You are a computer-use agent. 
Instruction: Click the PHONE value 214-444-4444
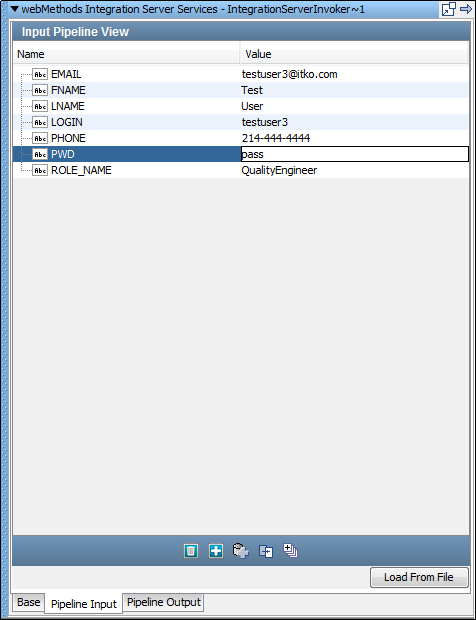click(x=276, y=138)
